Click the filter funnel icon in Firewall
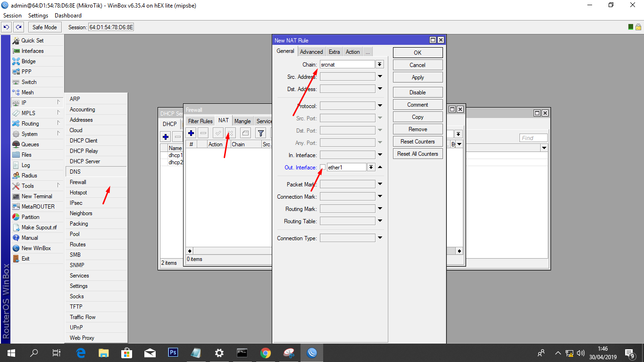Screen dimensions: 644x362 pyautogui.click(x=260, y=133)
